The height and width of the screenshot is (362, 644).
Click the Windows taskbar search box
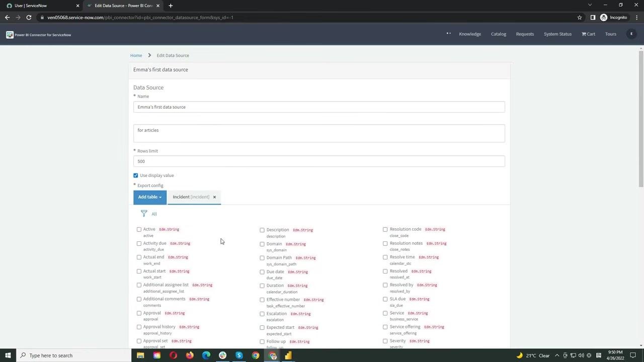point(74,355)
